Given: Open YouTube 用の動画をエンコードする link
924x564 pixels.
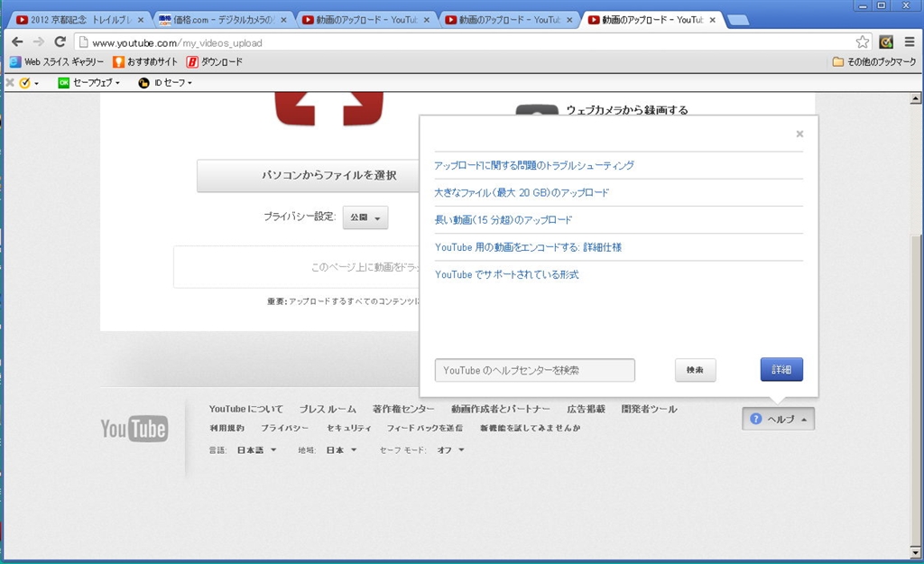Looking at the screenshot, I should point(528,247).
